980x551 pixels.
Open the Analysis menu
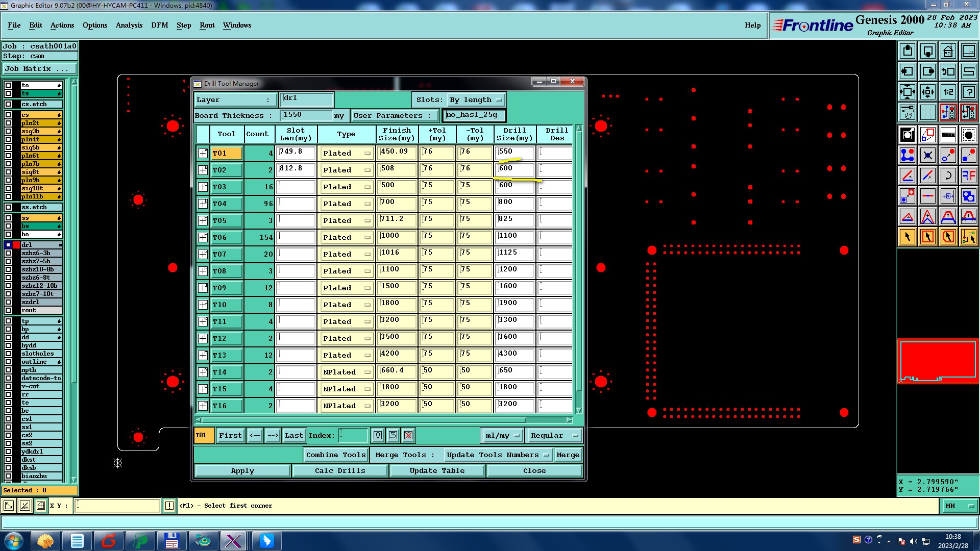tap(129, 26)
